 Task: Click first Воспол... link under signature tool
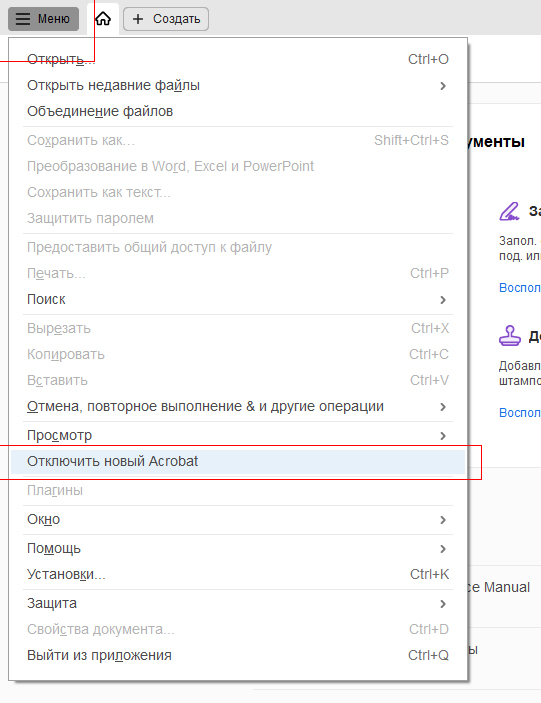[x=520, y=287]
